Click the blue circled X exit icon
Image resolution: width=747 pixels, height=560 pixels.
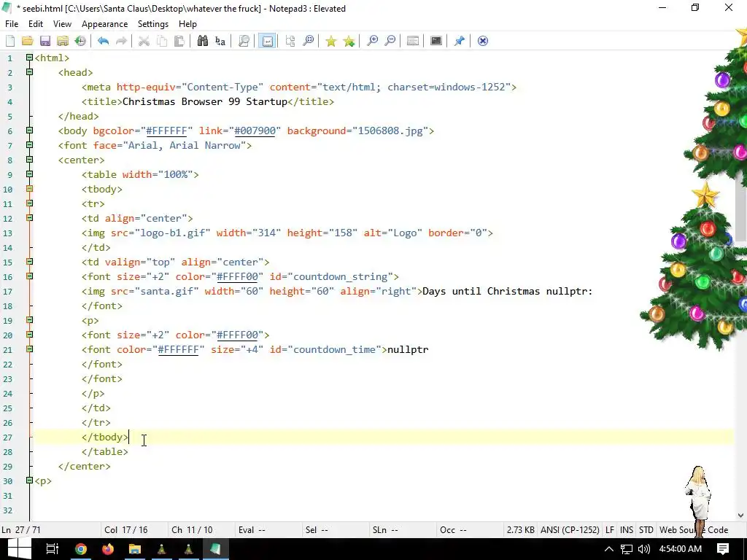click(x=483, y=41)
